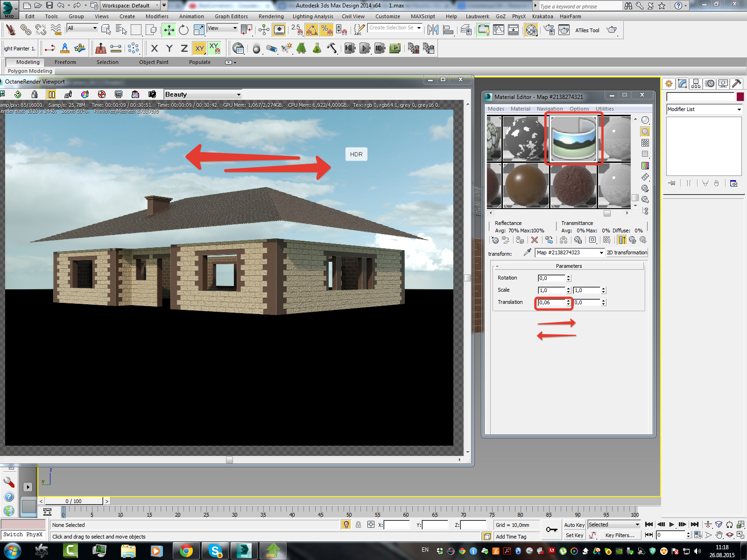Click the lock icon in the OctaneRender Viewport
The height and width of the screenshot is (560, 747).
35,94
